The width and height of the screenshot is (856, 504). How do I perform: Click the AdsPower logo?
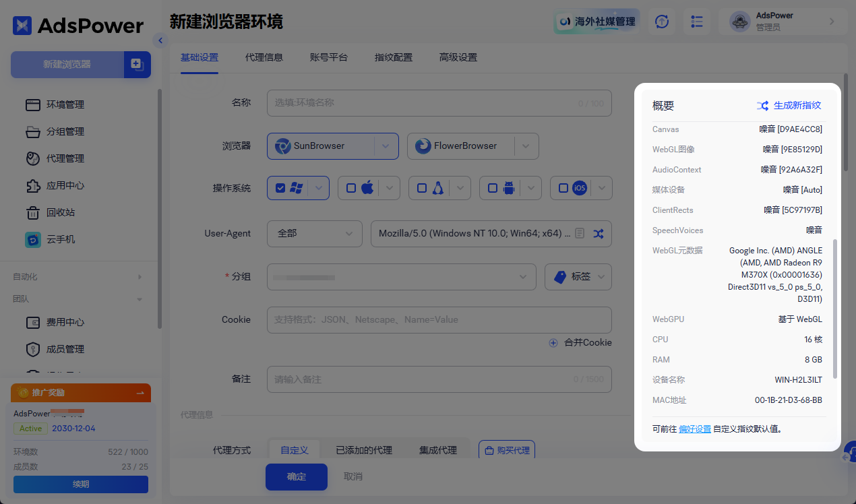tap(78, 26)
